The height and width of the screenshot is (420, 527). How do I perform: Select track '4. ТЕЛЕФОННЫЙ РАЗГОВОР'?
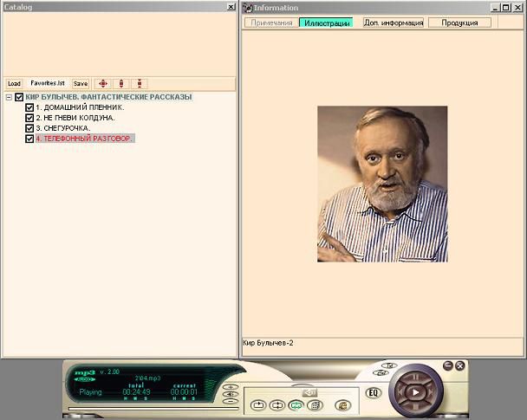point(84,139)
